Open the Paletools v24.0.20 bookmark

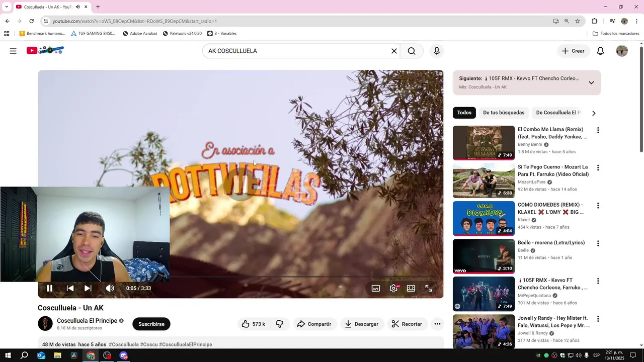(182, 34)
